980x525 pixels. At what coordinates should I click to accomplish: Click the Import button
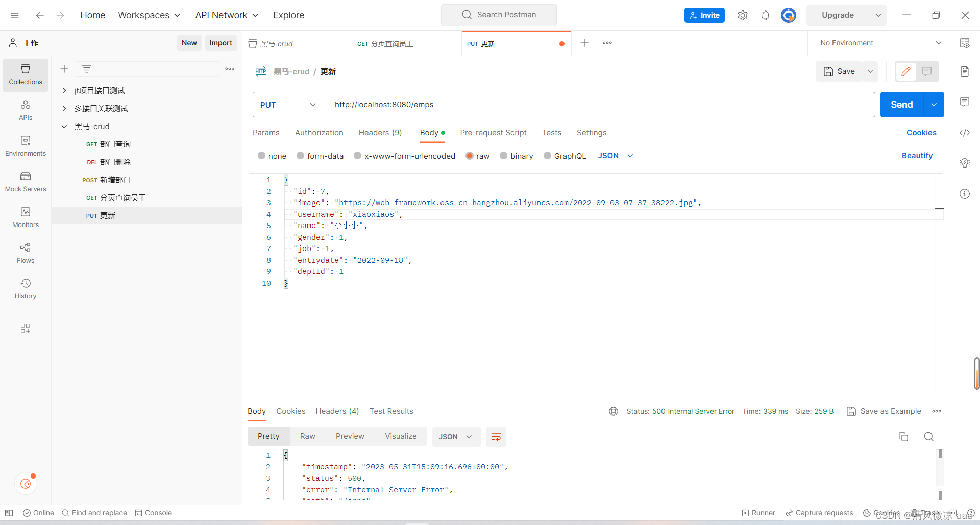pyautogui.click(x=221, y=43)
